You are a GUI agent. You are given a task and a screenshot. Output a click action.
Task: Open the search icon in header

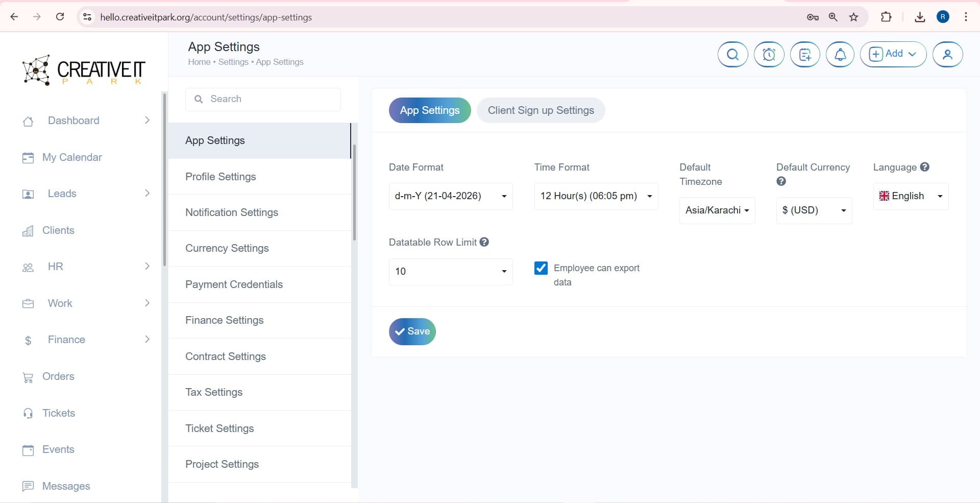pyautogui.click(x=732, y=54)
